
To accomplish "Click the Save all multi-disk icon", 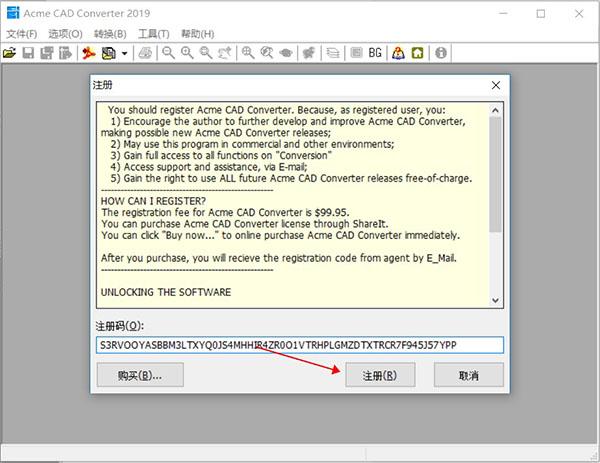I will click(x=47, y=53).
